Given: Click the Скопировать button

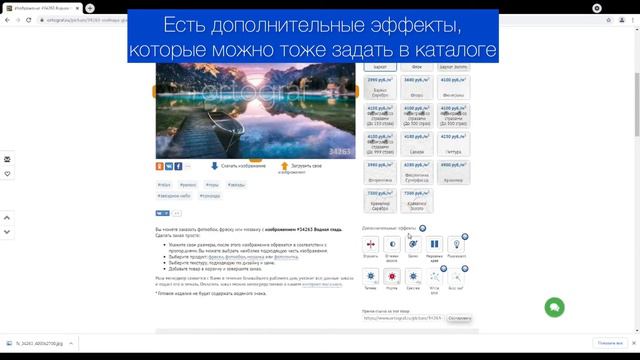Looking at the screenshot, I should (460, 318).
